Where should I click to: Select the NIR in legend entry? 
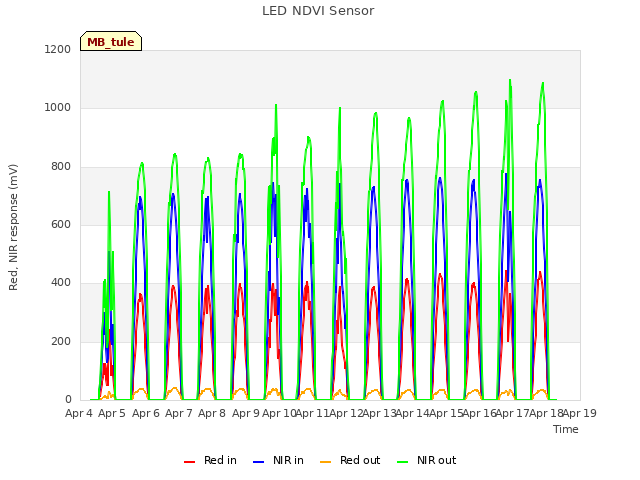coord(278,460)
